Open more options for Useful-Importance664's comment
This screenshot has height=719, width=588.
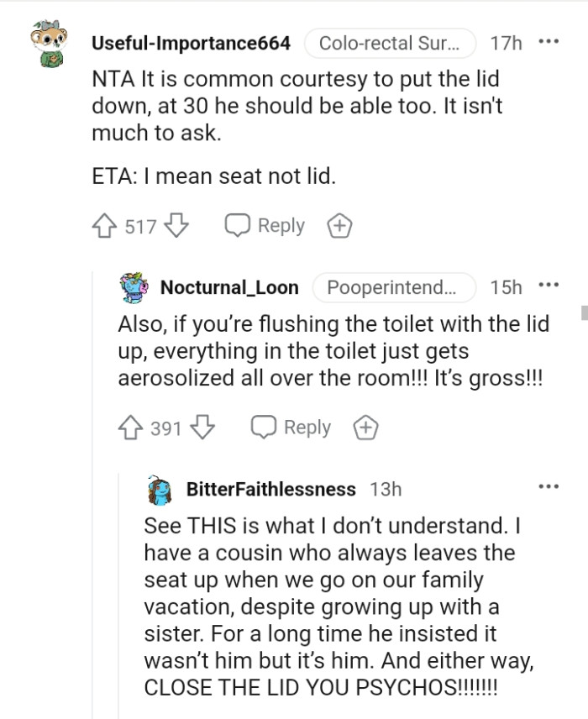[549, 40]
